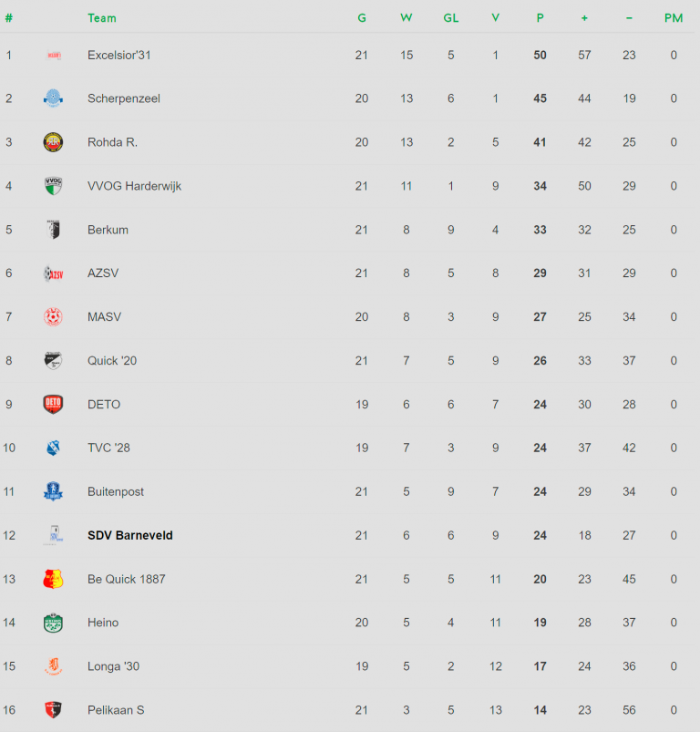700x732 pixels.
Task: Sort by the W wins column header
Action: tap(407, 18)
